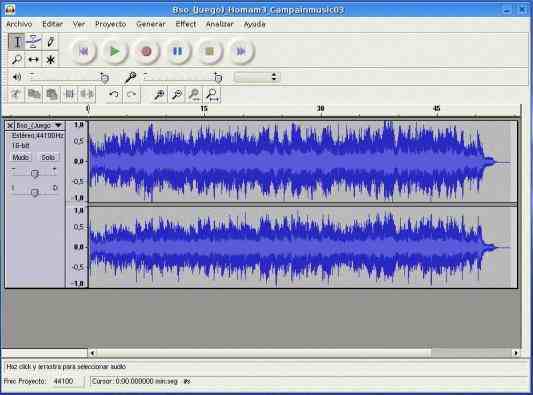Open the Generar menu
Screen dimensions: 533x395
[151, 24]
